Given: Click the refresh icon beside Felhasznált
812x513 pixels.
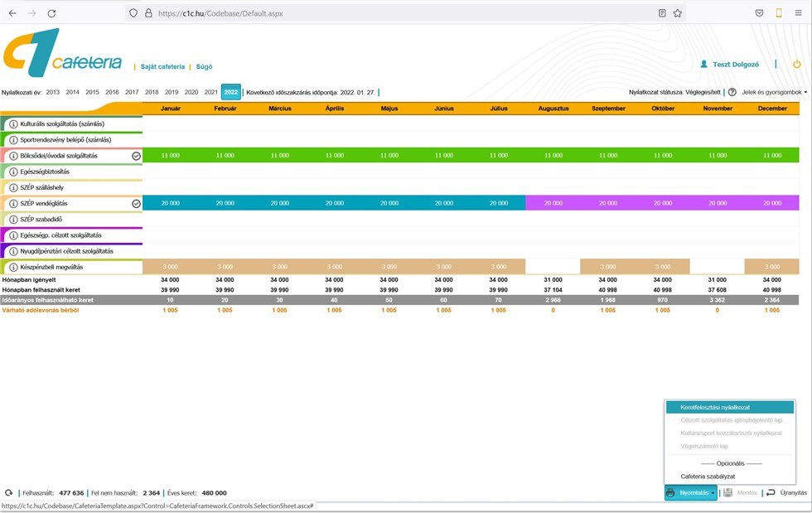Looking at the screenshot, I should coord(9,493).
